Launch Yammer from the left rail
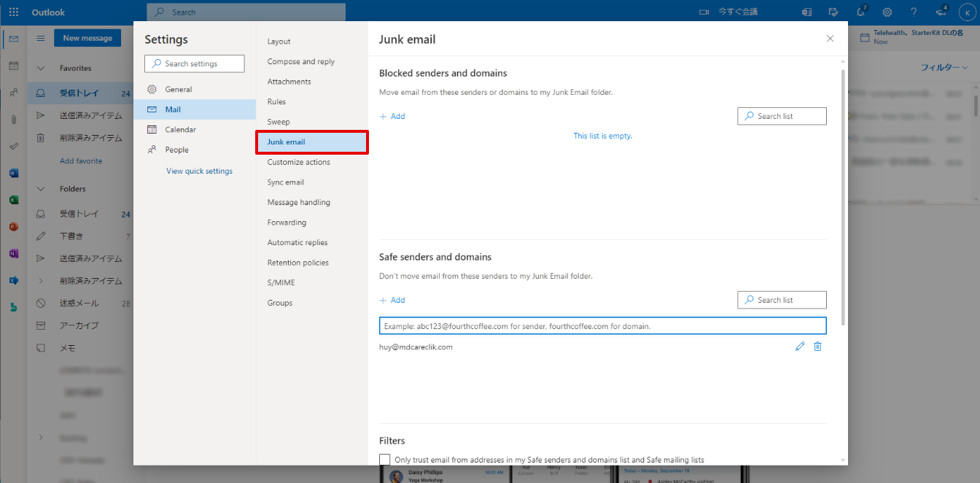980x483 pixels. pos(13,280)
